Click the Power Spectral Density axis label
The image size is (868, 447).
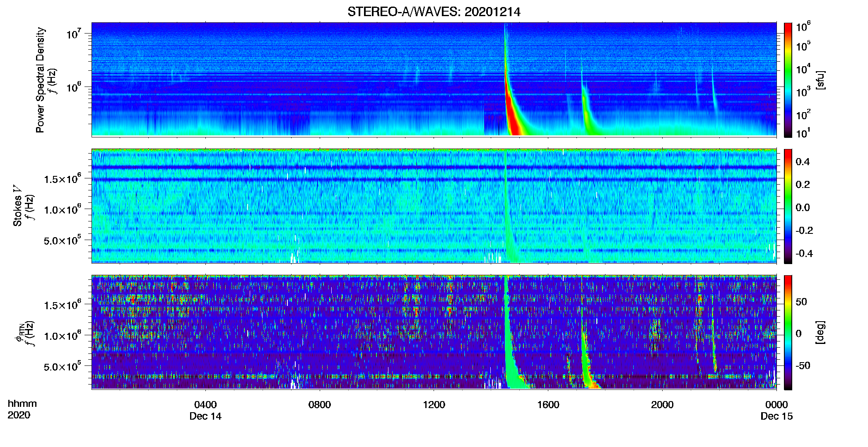[40, 80]
